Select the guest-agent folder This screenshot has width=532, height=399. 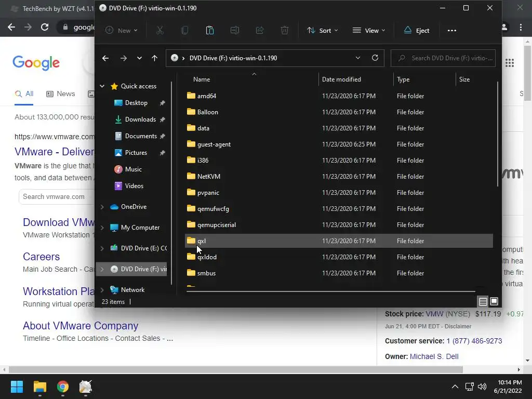click(339, 144)
